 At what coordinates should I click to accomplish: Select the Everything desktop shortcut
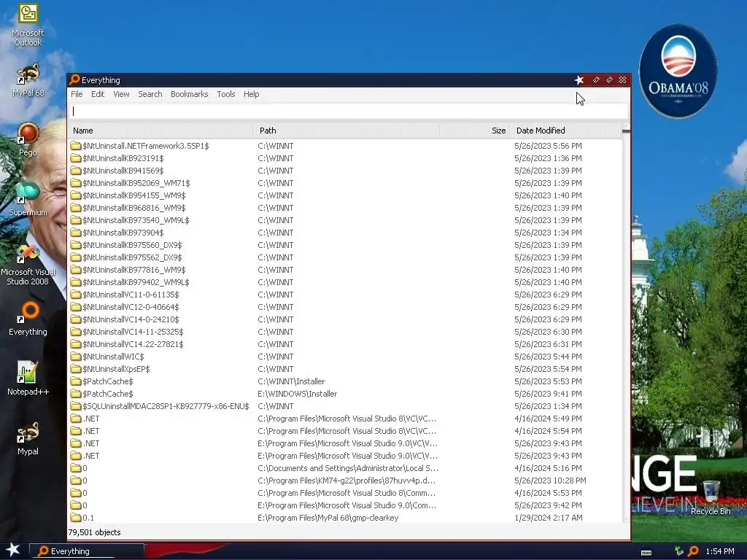tap(28, 319)
